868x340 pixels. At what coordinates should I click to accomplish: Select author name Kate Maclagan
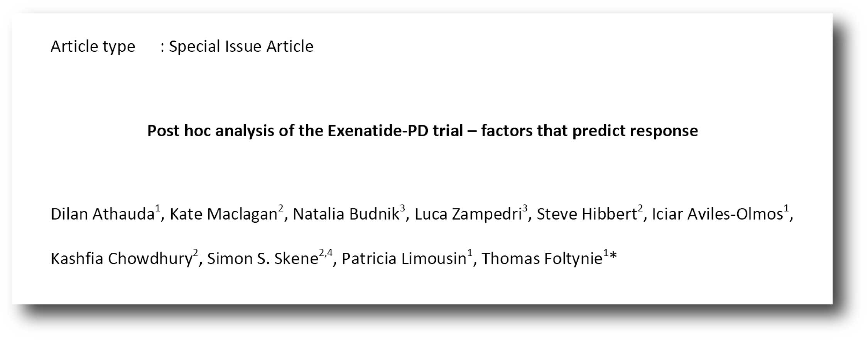[x=223, y=214]
